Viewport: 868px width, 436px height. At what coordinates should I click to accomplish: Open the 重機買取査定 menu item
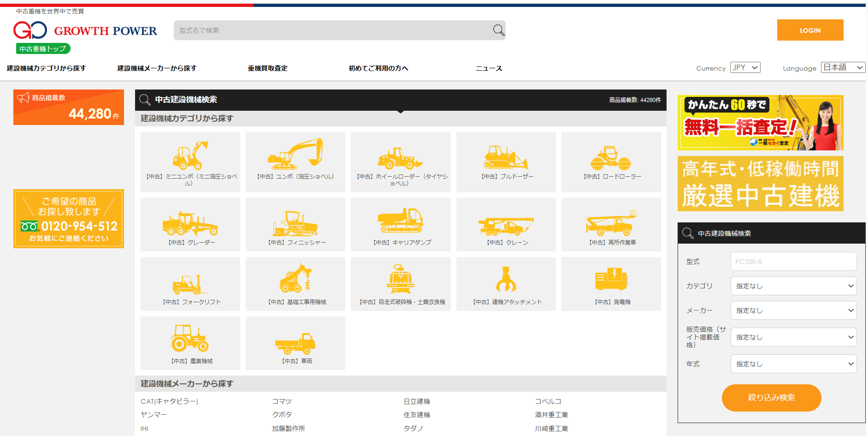click(267, 68)
